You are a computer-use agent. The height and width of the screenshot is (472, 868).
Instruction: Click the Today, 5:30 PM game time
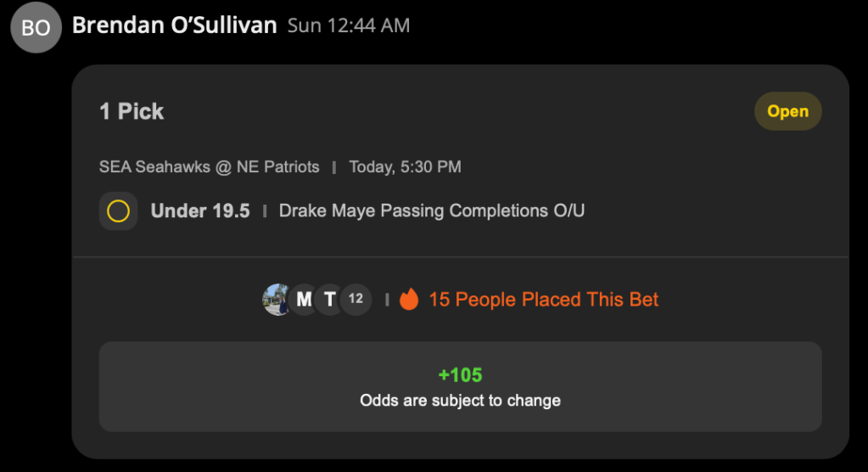click(406, 166)
